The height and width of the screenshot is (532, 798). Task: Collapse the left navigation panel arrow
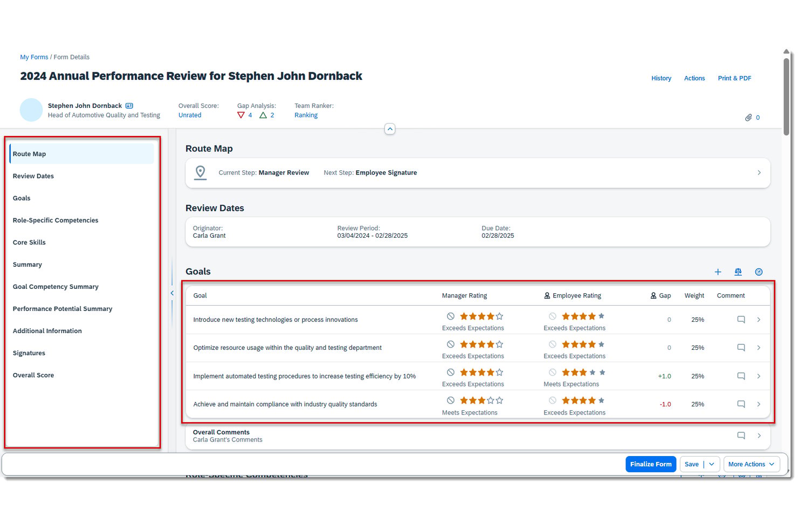coord(172,293)
